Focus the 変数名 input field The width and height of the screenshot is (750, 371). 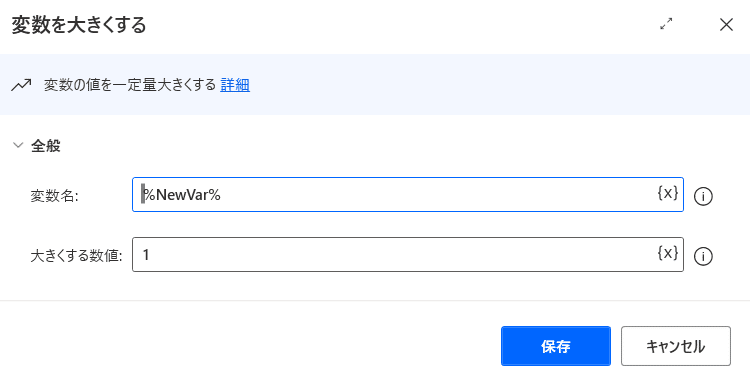[x=408, y=195]
